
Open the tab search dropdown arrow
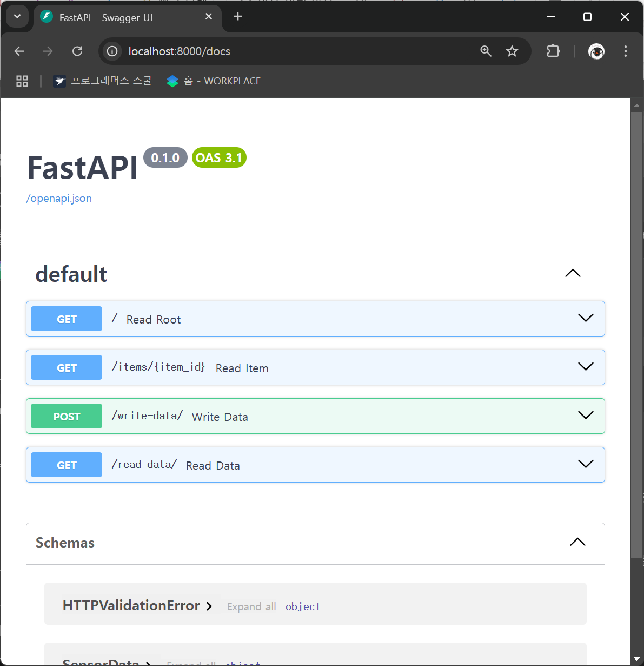click(17, 17)
